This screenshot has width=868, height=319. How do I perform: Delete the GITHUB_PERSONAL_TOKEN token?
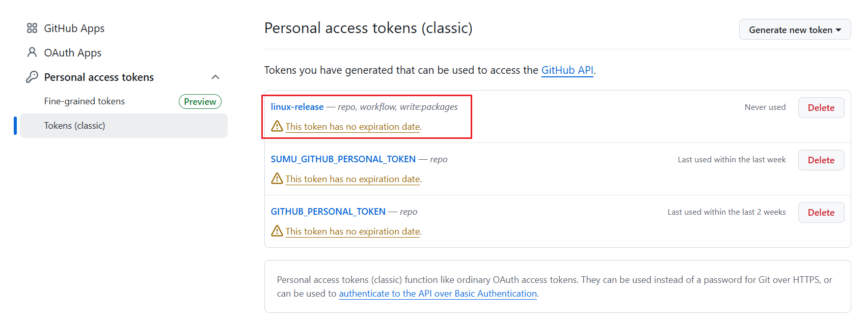pyautogui.click(x=821, y=213)
